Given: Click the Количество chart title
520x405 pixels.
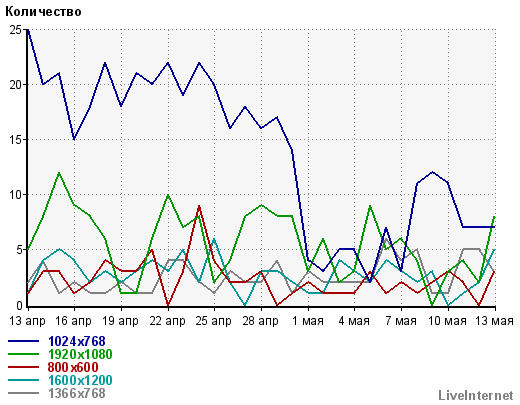Looking at the screenshot, I should point(43,12).
